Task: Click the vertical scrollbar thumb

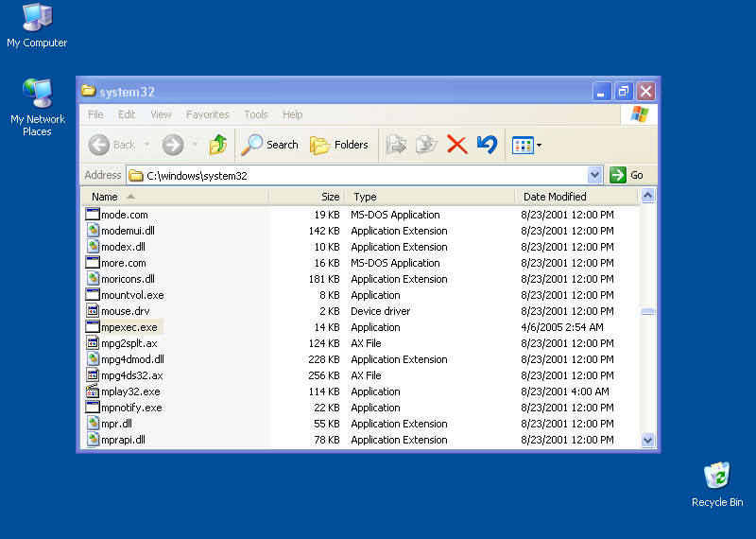Action: (647, 311)
